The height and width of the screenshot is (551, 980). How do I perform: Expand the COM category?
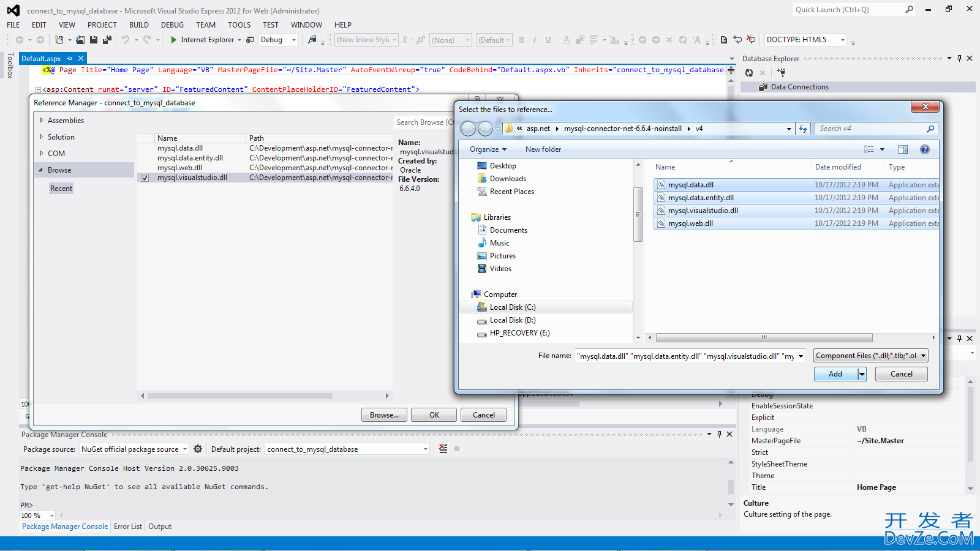tap(41, 153)
